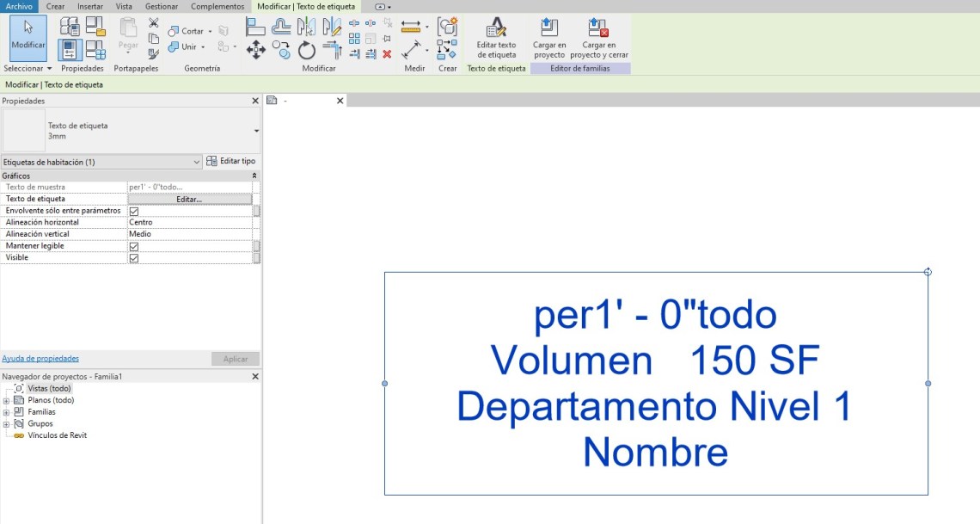Uncheck the Visible checkbox
Image resolution: width=980 pixels, height=524 pixels.
click(x=134, y=258)
